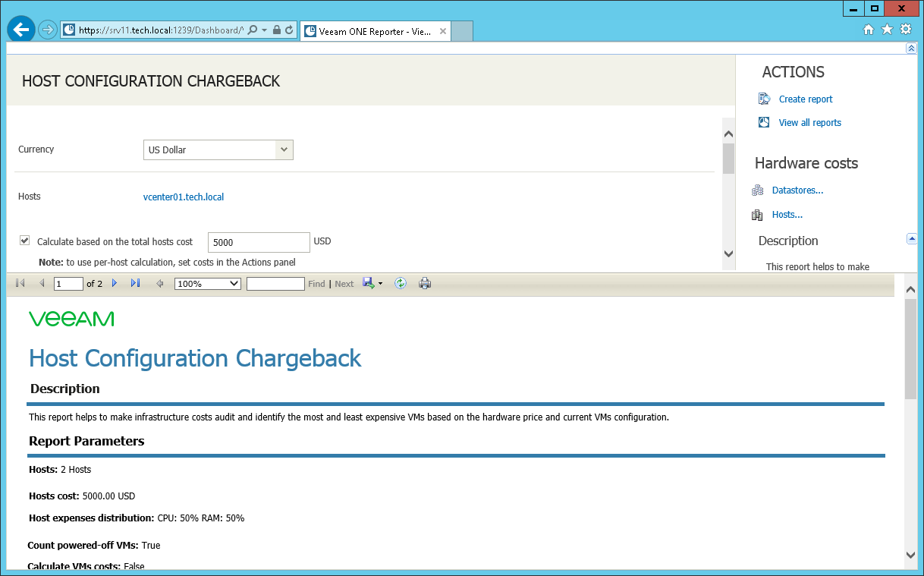Click the report viewer scrollbar thumb
The image size is (924, 576).
point(911,349)
